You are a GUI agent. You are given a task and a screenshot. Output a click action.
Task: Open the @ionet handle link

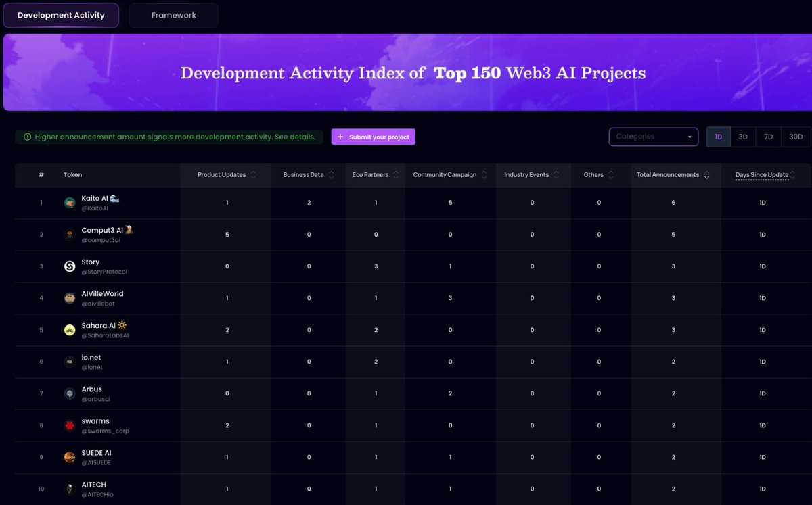(92, 367)
